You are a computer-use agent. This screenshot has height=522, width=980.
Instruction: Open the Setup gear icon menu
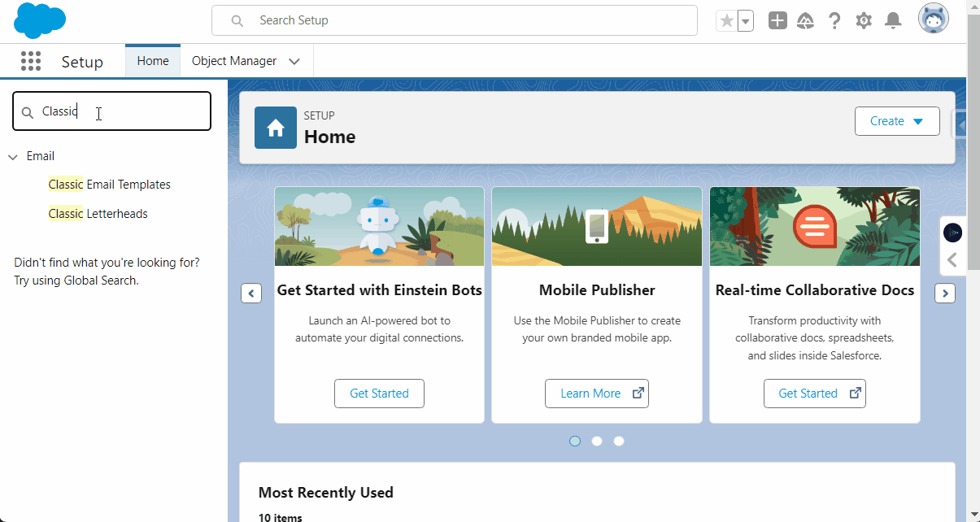point(864,21)
